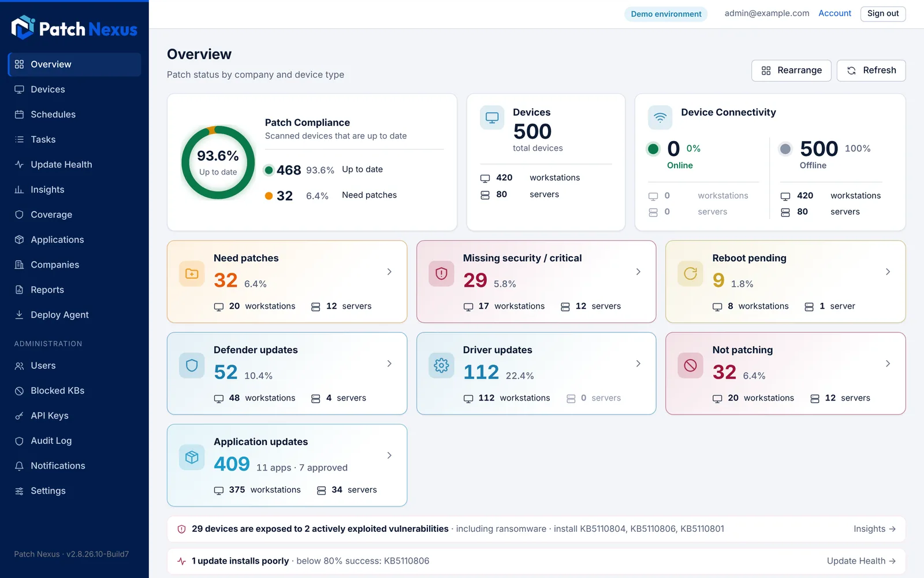Viewport: 924px width, 578px height.
Task: Open Application updates card chevron
Action: pyautogui.click(x=389, y=455)
